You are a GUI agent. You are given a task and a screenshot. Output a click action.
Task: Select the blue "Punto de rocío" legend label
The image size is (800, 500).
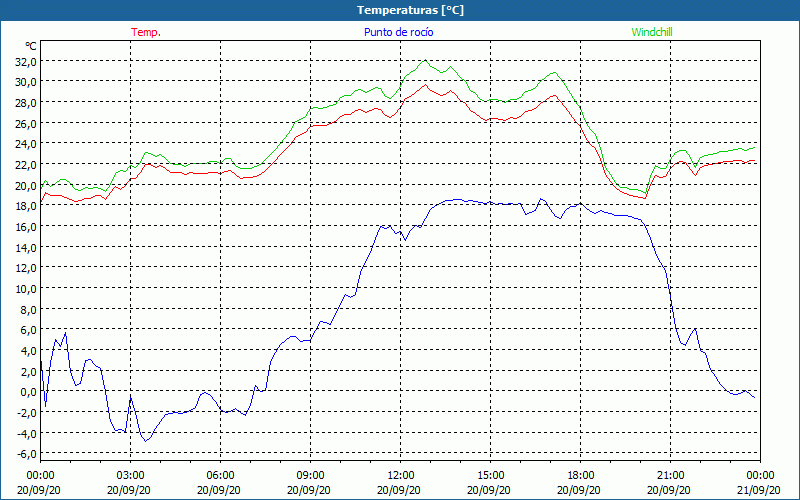pyautogui.click(x=398, y=32)
